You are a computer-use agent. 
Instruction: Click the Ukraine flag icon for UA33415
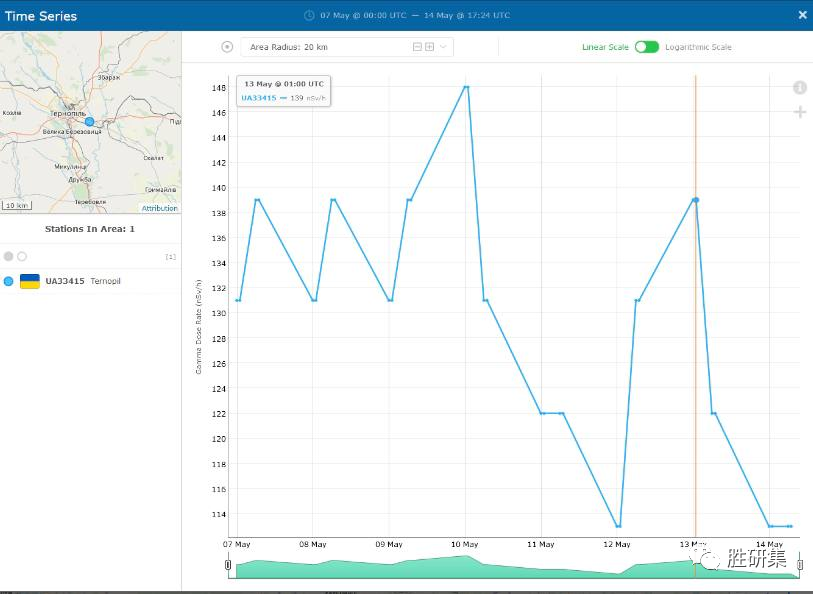coord(30,281)
